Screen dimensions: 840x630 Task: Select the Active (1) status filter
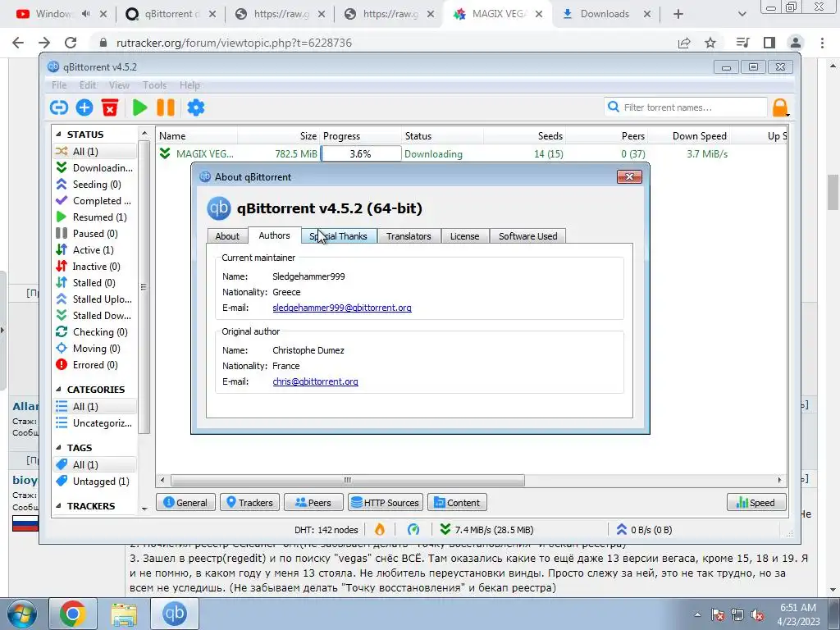pos(95,250)
